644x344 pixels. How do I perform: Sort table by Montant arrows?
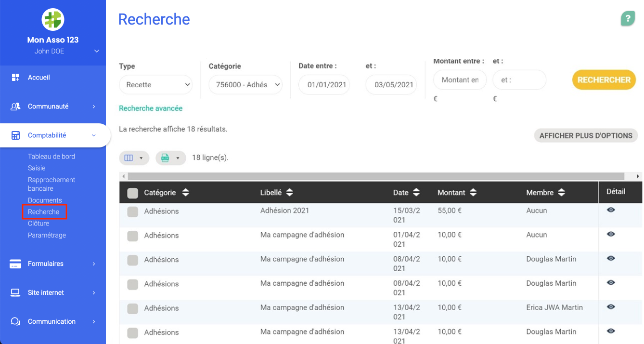[473, 193]
